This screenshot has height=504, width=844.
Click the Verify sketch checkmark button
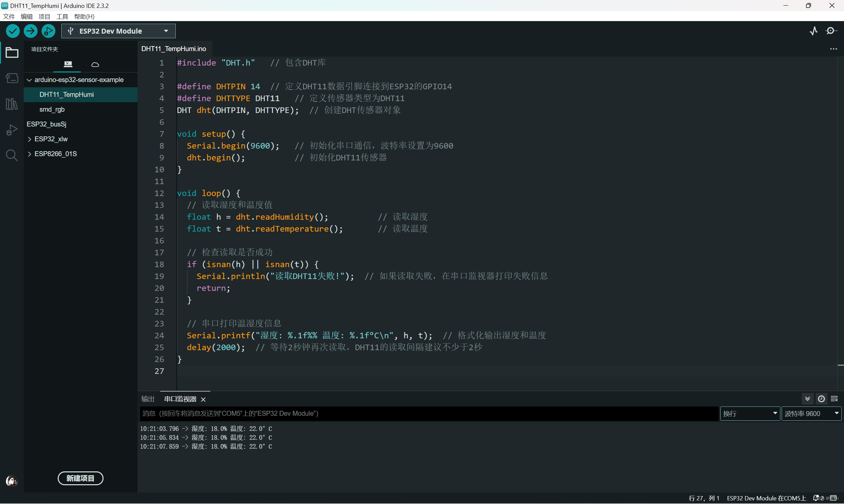click(13, 31)
